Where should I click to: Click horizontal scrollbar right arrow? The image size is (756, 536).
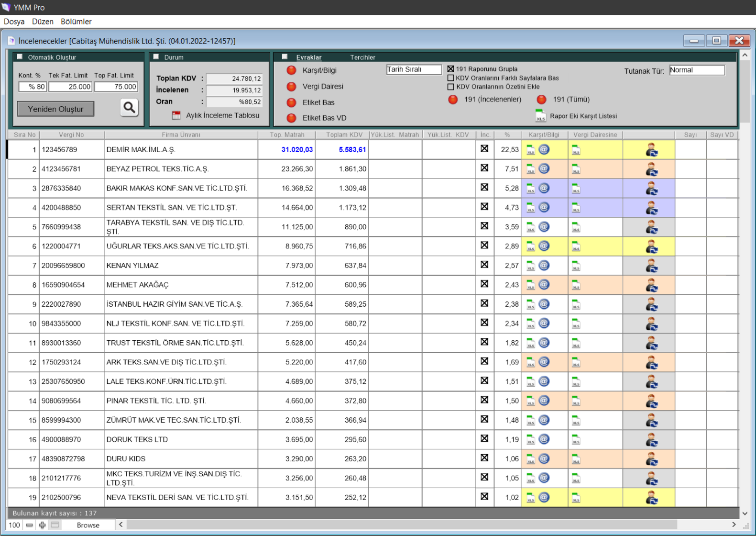click(x=734, y=525)
